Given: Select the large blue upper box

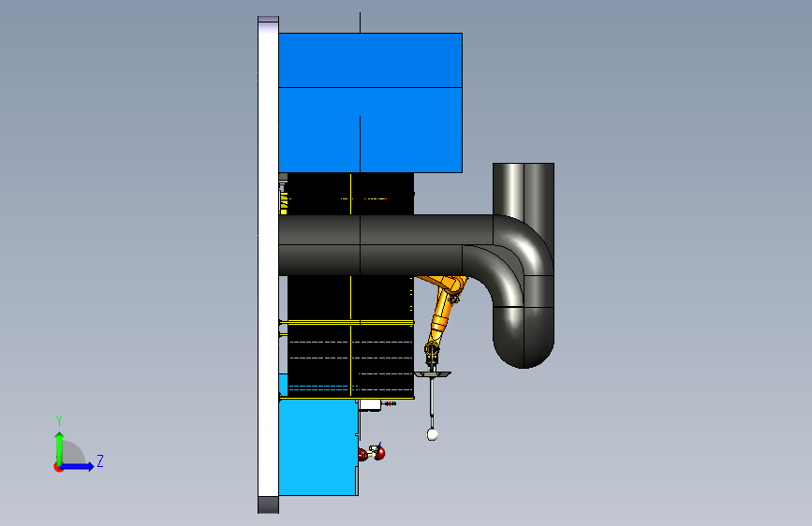Looking at the screenshot, I should [x=370, y=103].
